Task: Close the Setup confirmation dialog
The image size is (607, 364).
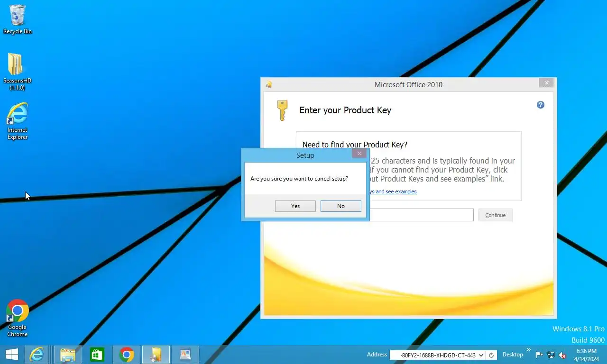Action: pyautogui.click(x=359, y=153)
